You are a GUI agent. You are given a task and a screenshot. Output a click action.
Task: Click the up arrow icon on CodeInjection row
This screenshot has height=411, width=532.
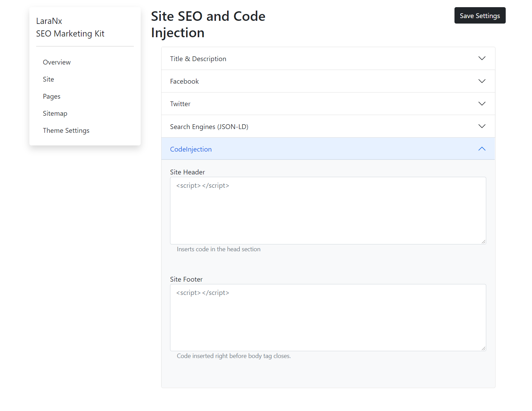[481, 149]
